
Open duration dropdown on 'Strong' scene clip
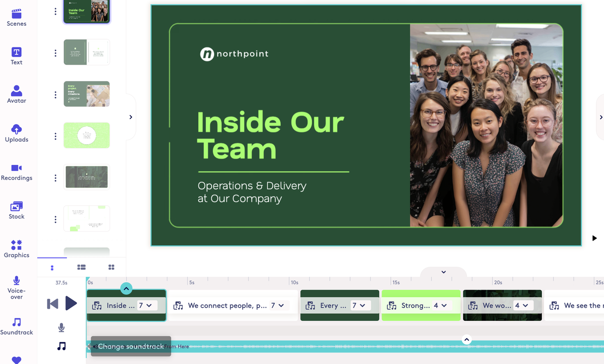[x=443, y=305]
